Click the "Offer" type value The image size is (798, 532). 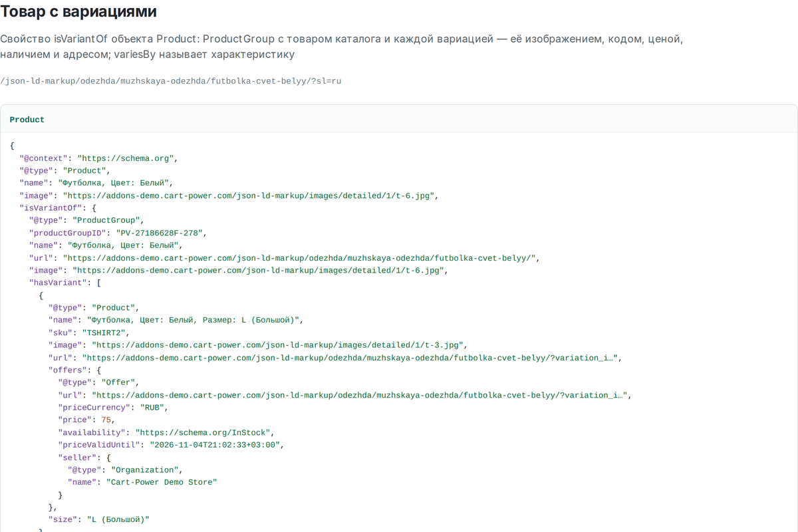(x=118, y=383)
